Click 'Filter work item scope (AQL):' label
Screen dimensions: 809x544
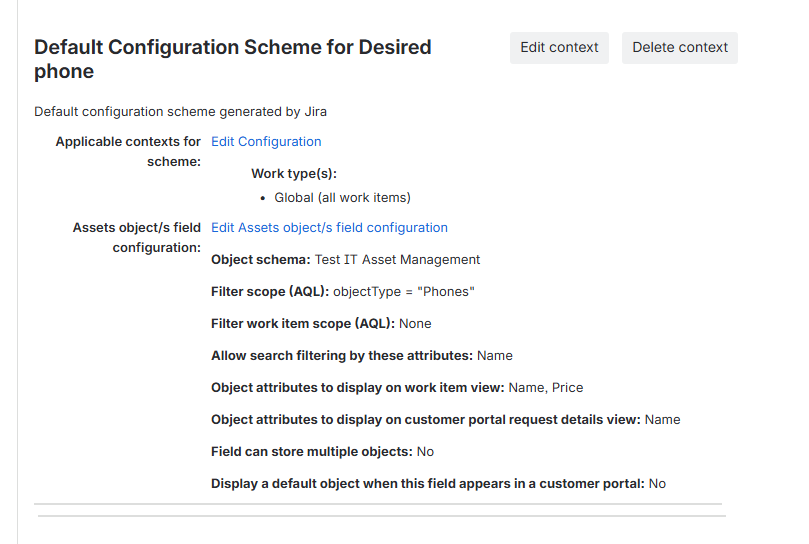point(303,324)
